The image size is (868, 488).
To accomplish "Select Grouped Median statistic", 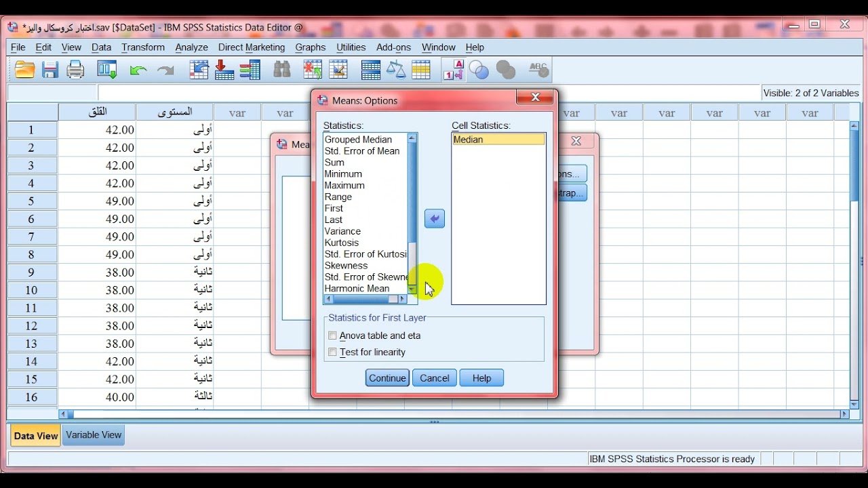I will (358, 140).
